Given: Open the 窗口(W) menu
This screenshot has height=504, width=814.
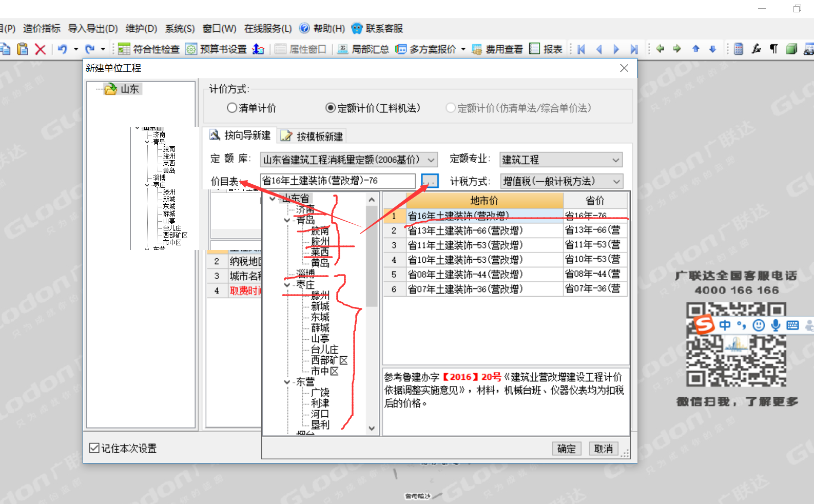Looking at the screenshot, I should (x=219, y=28).
